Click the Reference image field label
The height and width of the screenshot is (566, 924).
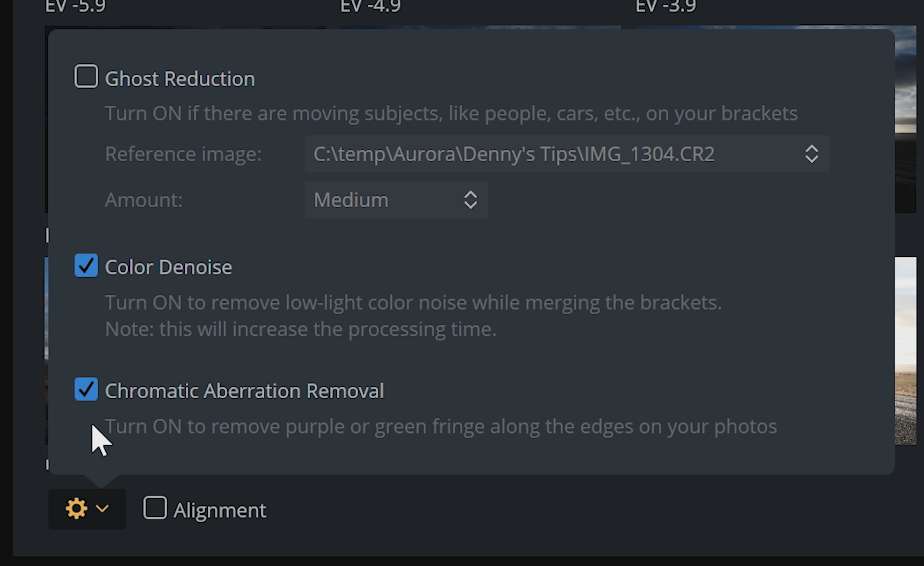(x=183, y=154)
